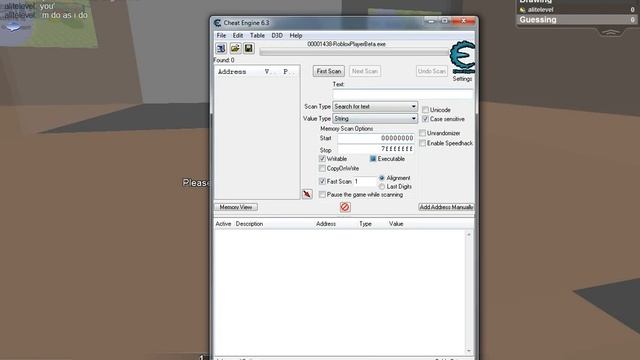
Task: Click the Undo Scan button
Action: [x=431, y=71]
